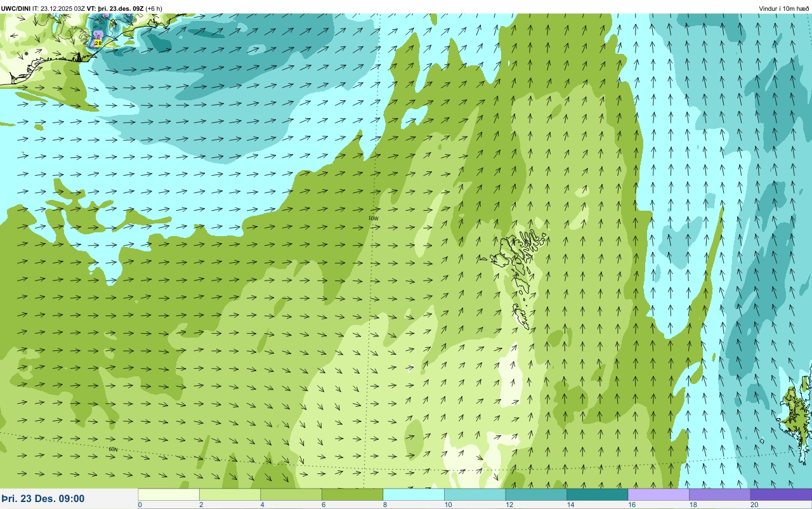The width and height of the screenshot is (812, 509).
Task: Click the (+6 h) forecast offset text
Action: click(x=154, y=8)
